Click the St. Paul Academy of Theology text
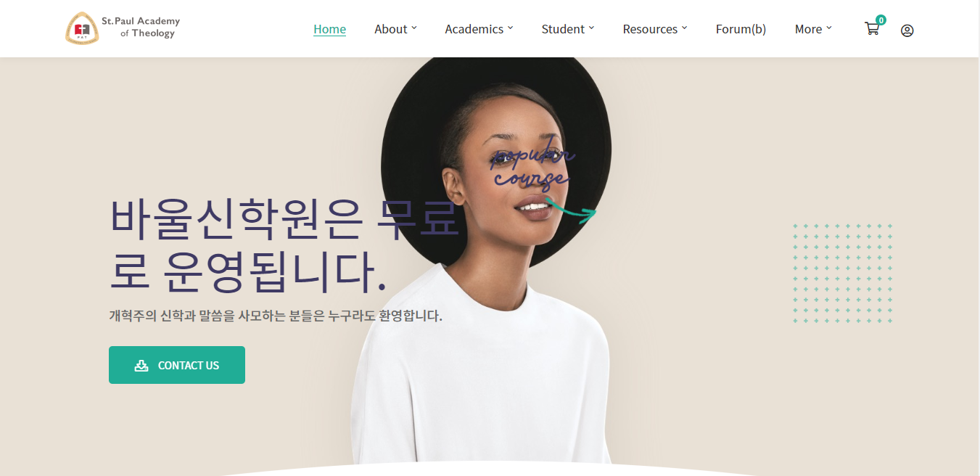 [141, 28]
